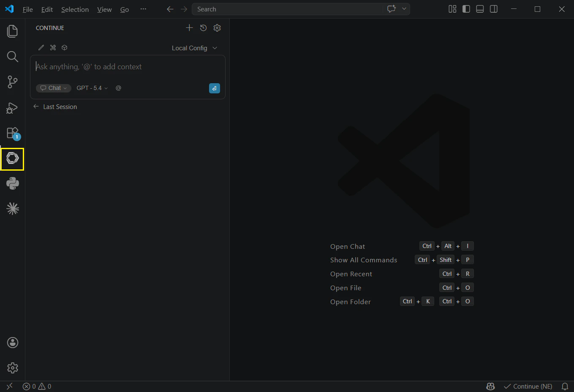View Continue session history

[203, 28]
